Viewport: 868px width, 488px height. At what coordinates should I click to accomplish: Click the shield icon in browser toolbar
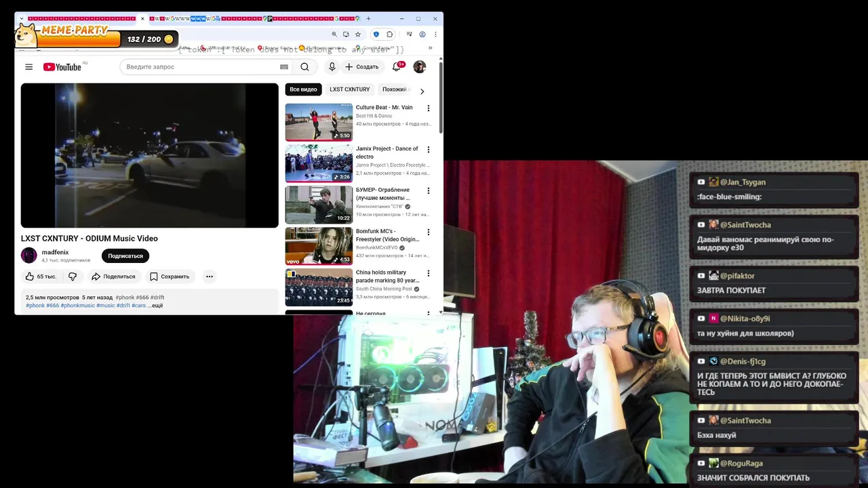click(x=376, y=35)
